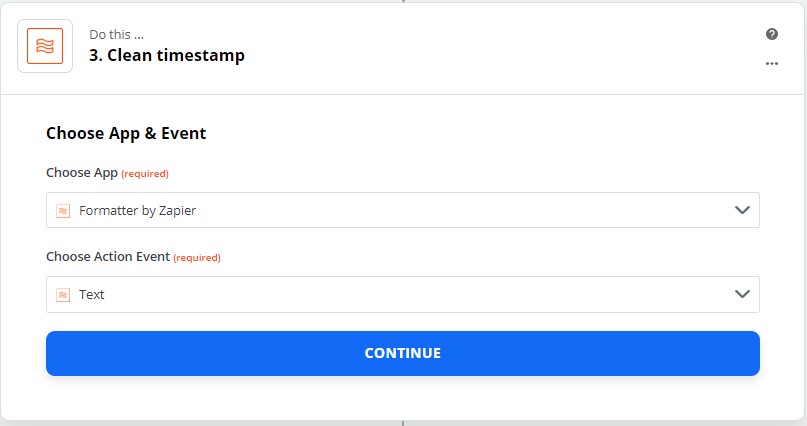Click the Choose App field label
Image resolution: width=807 pixels, height=426 pixels.
tap(82, 173)
